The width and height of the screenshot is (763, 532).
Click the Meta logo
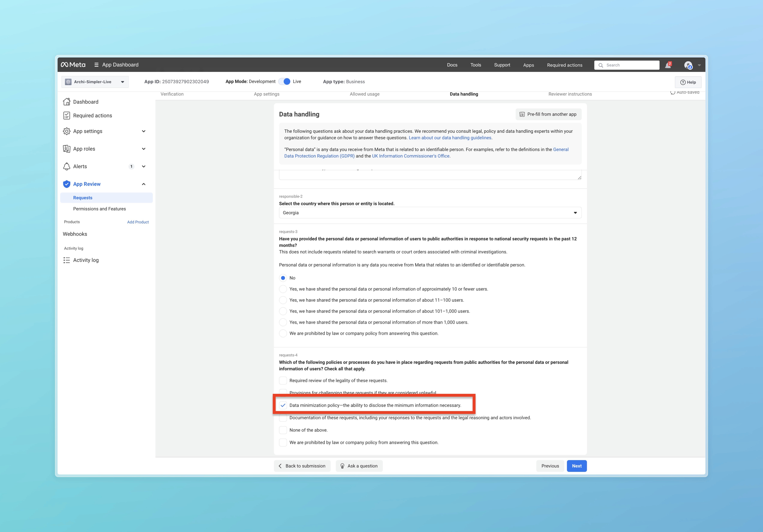pyautogui.click(x=73, y=65)
